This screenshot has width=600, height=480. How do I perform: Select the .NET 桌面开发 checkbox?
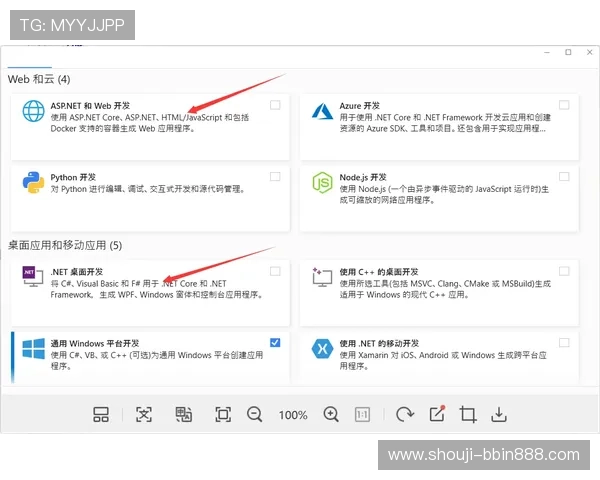click(275, 271)
